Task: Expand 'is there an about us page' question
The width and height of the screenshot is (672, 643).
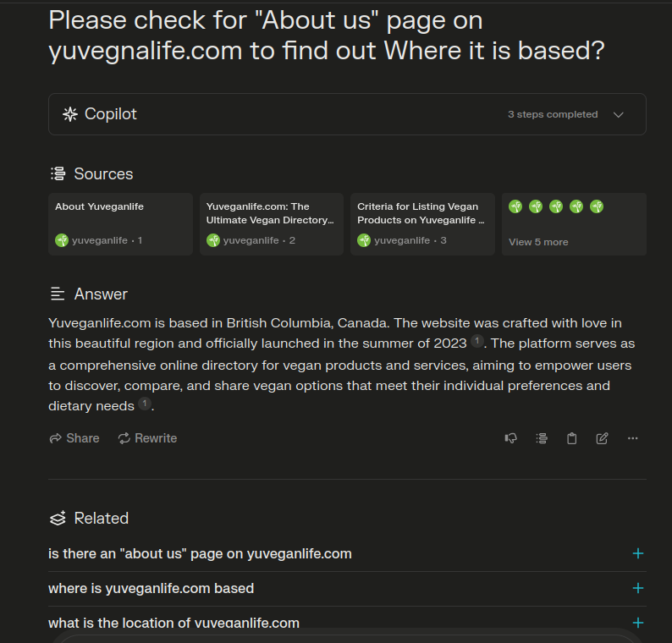Action: [x=637, y=553]
